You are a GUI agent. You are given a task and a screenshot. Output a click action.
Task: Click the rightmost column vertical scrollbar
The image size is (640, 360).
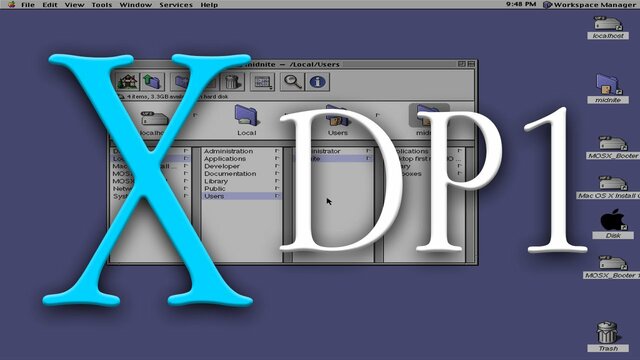click(x=470, y=205)
